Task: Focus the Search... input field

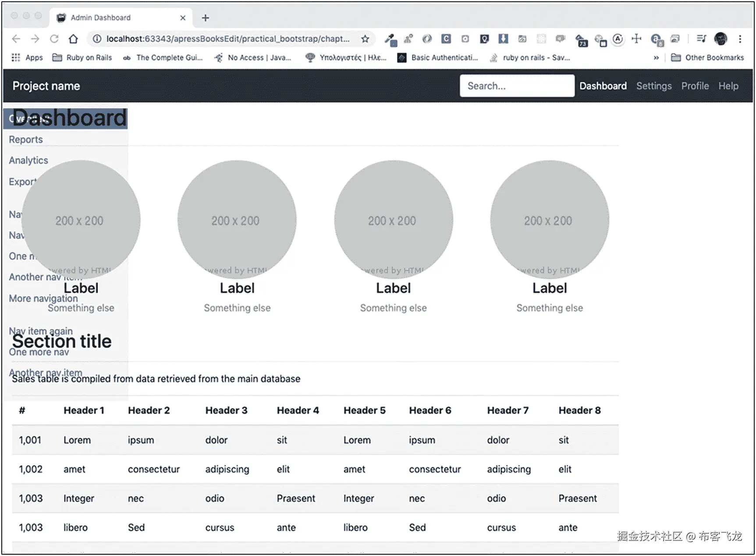Action: pos(517,86)
